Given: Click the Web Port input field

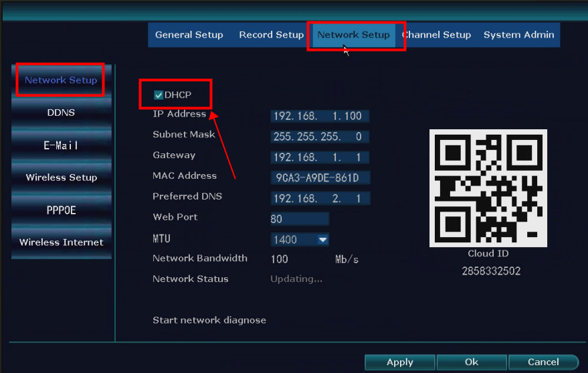Looking at the screenshot, I should (x=299, y=219).
